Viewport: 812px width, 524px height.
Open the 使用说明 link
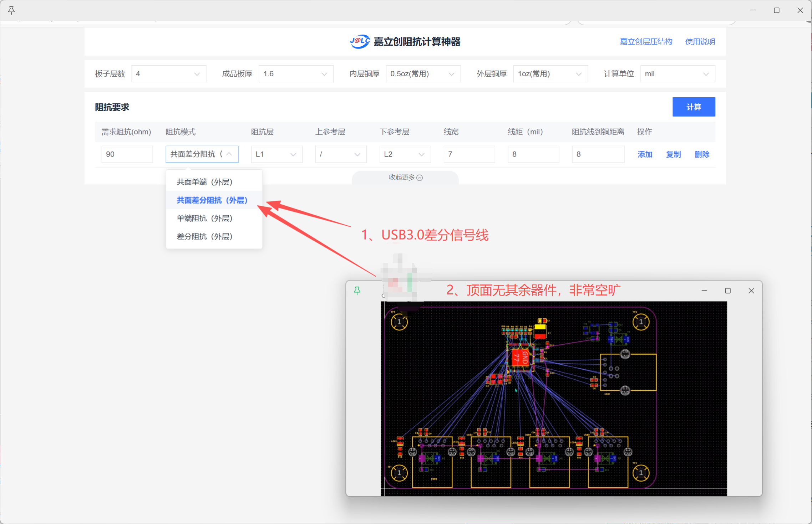pos(700,42)
